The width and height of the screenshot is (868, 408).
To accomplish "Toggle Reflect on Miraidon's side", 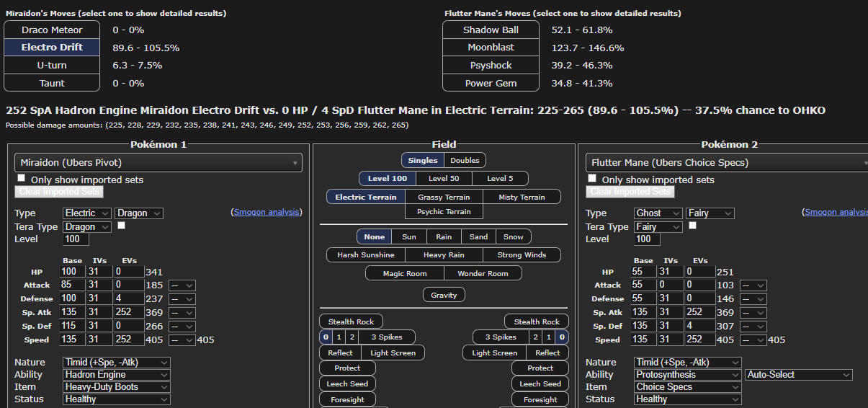I will coord(340,352).
